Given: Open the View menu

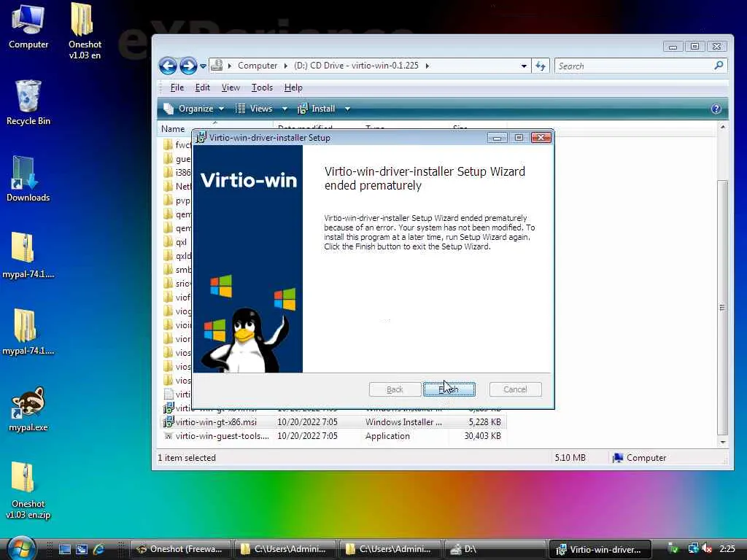Looking at the screenshot, I should click(231, 87).
